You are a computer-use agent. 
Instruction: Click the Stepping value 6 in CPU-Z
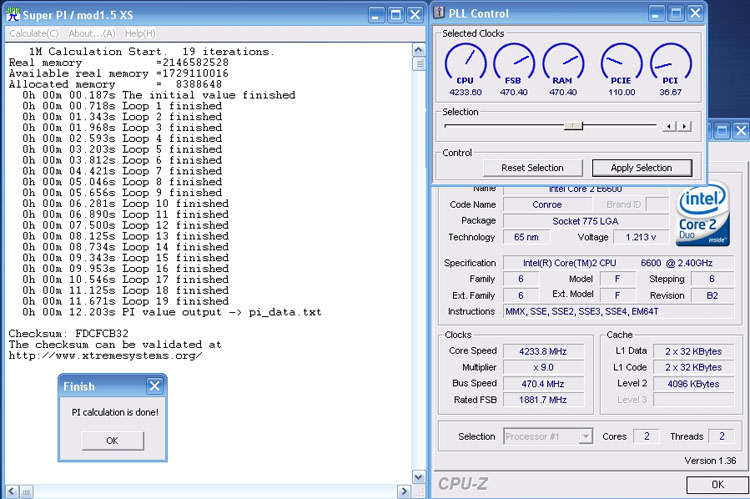click(712, 279)
